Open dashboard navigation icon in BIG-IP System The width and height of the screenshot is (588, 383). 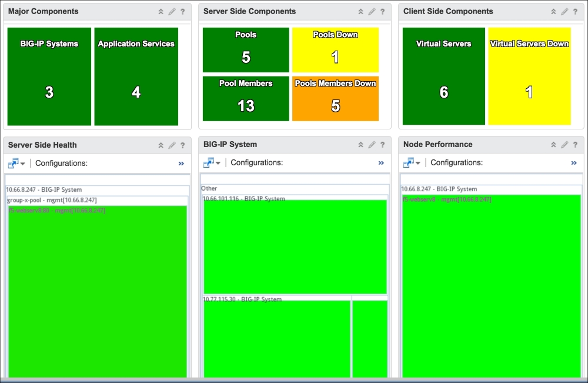(x=209, y=162)
